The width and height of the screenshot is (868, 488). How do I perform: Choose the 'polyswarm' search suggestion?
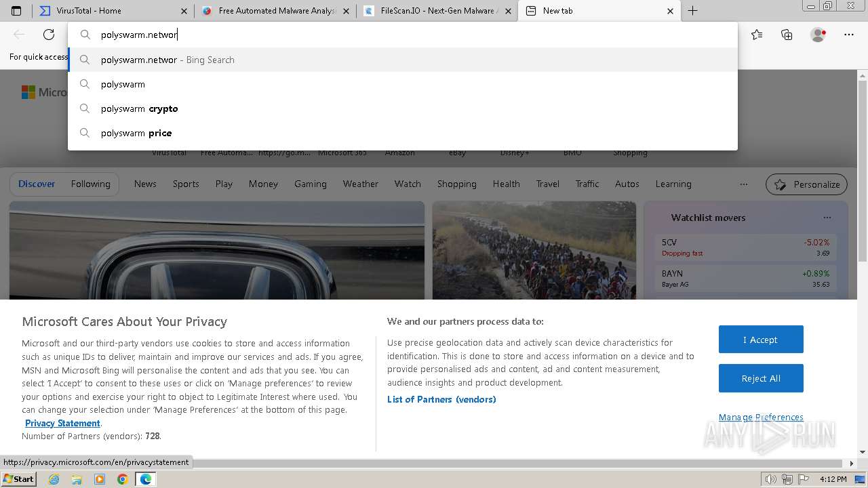pos(403,84)
